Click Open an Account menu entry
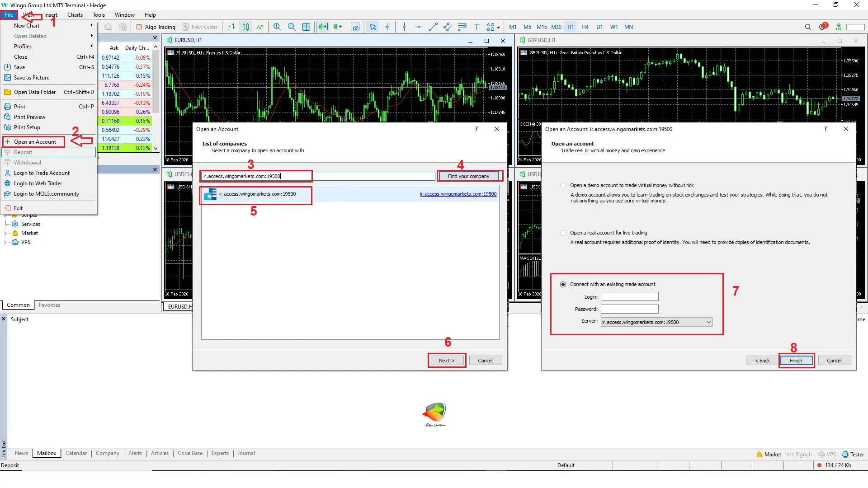Screen dimensions: 868x488 (x=35, y=142)
